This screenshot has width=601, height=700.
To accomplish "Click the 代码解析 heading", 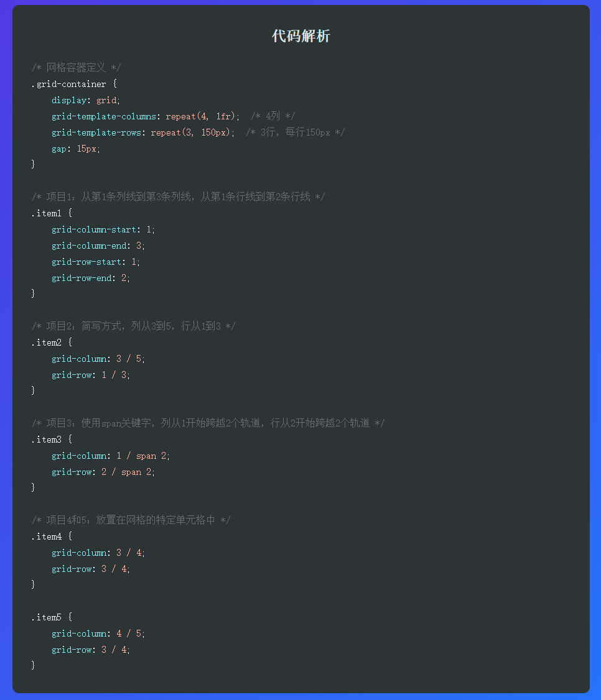I will click(x=300, y=35).
